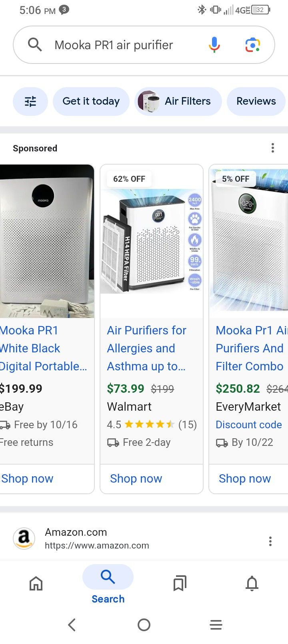The image size is (288, 644).
Task: Open Google Lens camera search
Action: tap(252, 45)
